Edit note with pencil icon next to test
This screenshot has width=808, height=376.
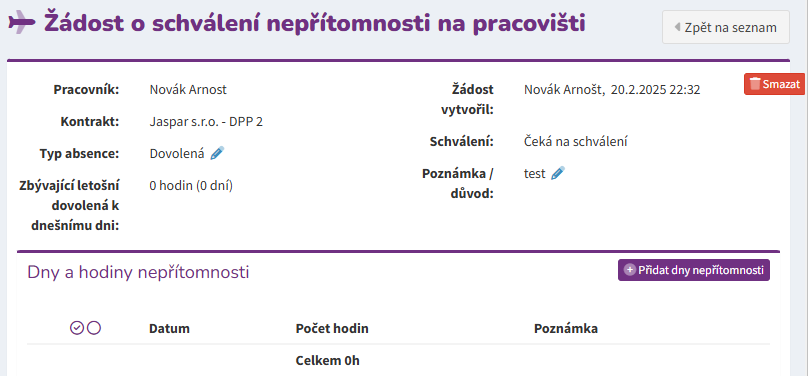pyautogui.click(x=558, y=174)
